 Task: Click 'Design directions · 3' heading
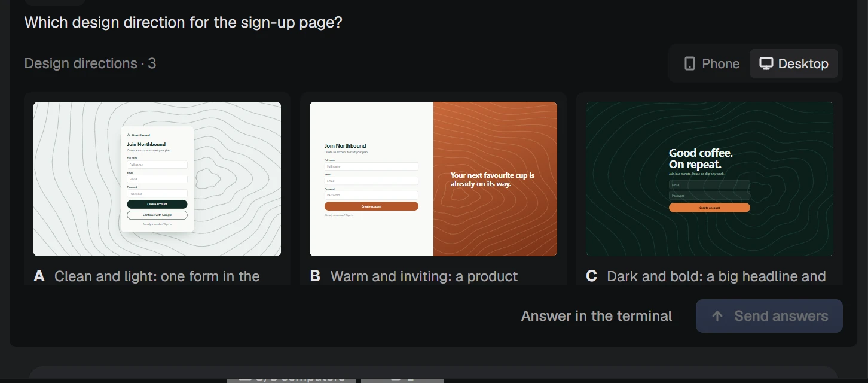click(x=90, y=63)
